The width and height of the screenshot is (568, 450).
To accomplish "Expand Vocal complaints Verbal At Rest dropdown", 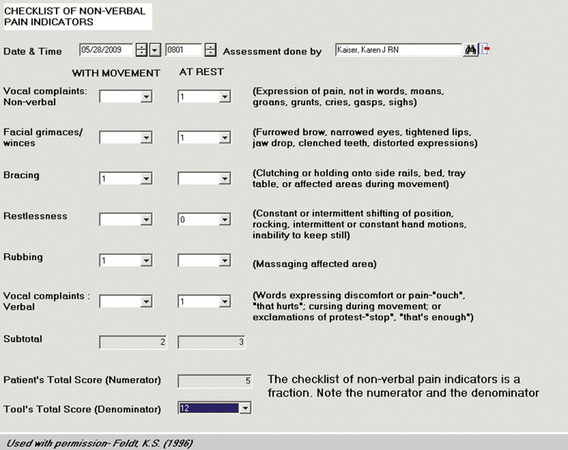I will tap(204, 301).
